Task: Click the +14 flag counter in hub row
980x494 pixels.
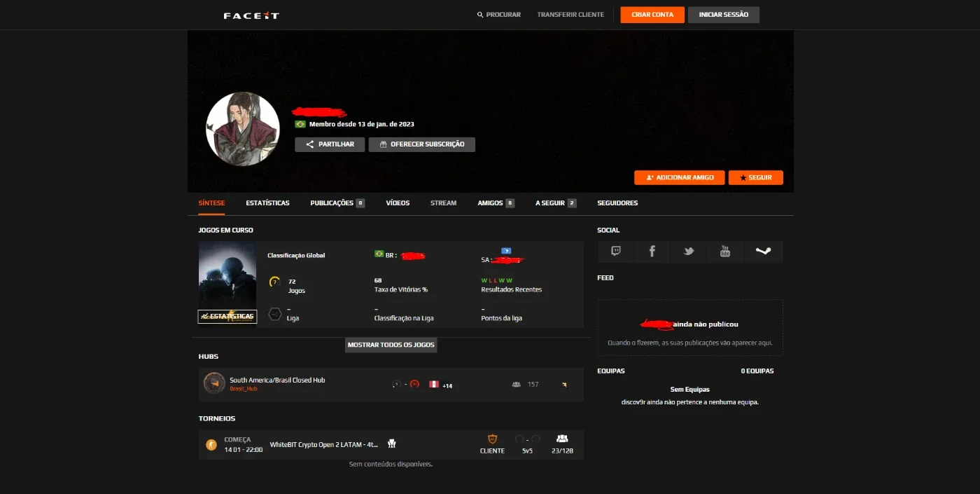Action: point(447,386)
